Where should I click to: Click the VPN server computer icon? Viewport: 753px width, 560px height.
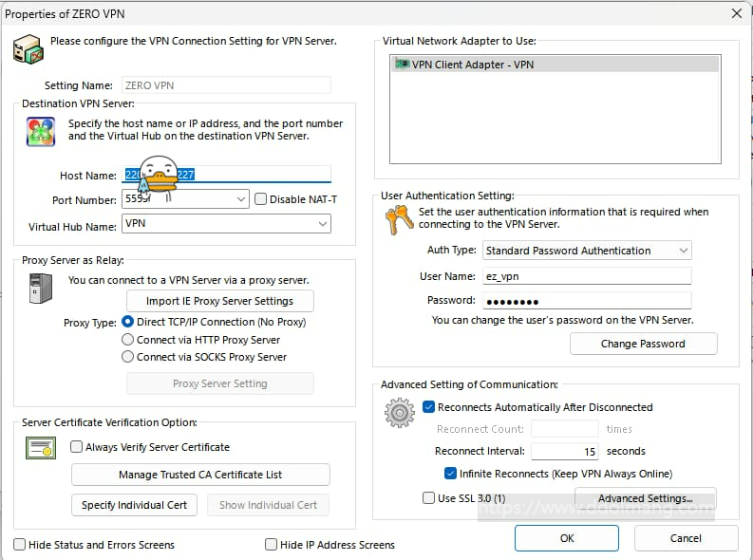click(28, 49)
